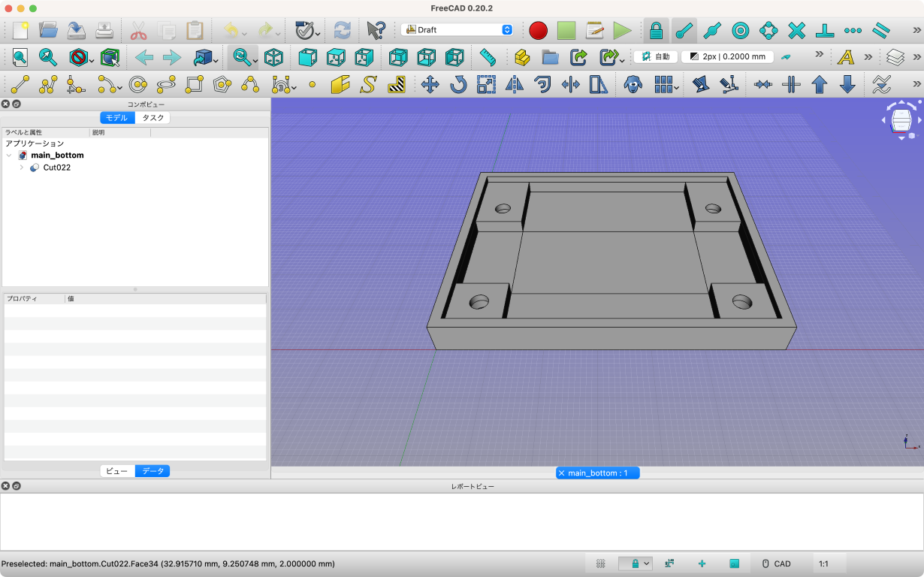The image size is (924, 577).
Task: Select the Draft Line tool
Action: (20, 84)
